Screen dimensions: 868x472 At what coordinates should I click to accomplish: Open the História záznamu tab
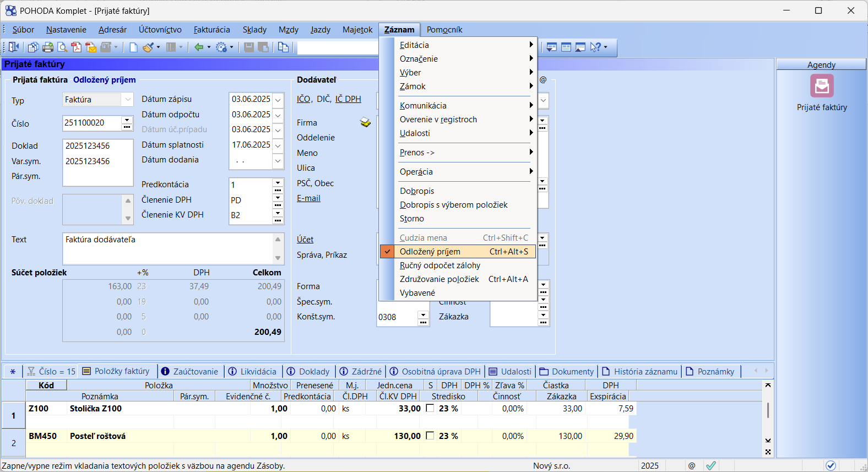(x=639, y=372)
